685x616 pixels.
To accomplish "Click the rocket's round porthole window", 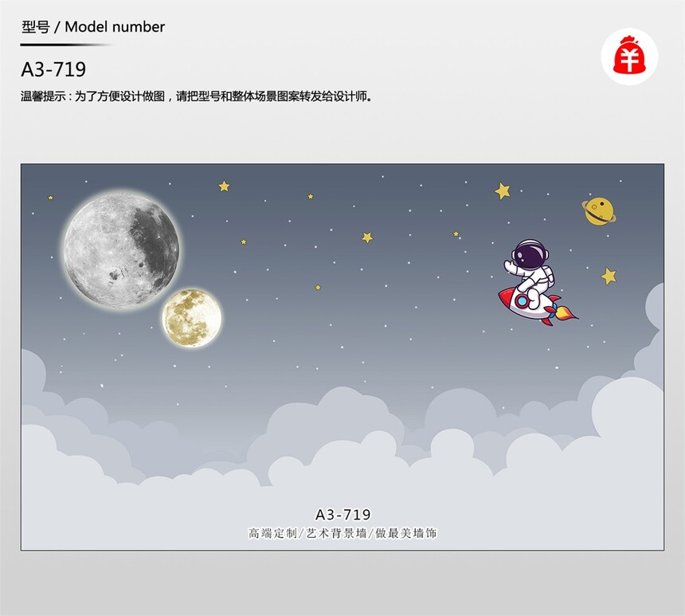I will coord(521,300).
